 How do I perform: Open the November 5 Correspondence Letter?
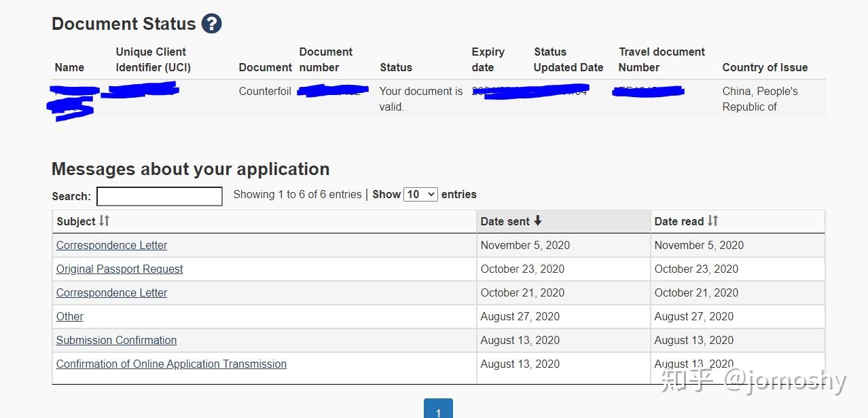pos(111,246)
